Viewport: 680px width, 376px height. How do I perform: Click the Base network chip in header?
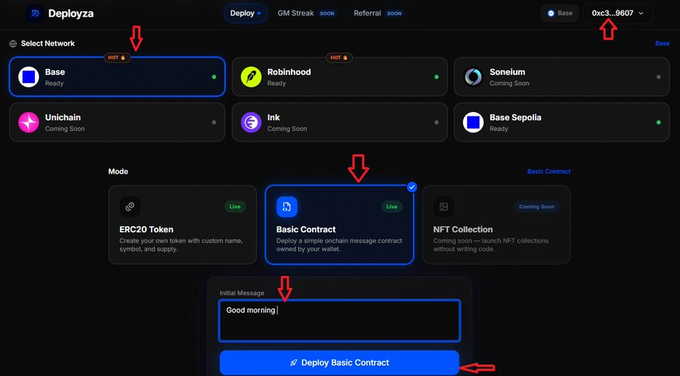560,13
